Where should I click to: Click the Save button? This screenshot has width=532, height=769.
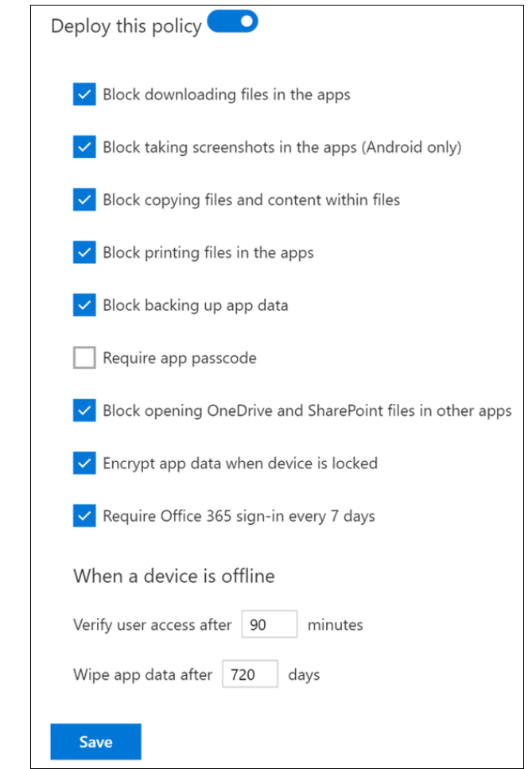pyautogui.click(x=95, y=741)
